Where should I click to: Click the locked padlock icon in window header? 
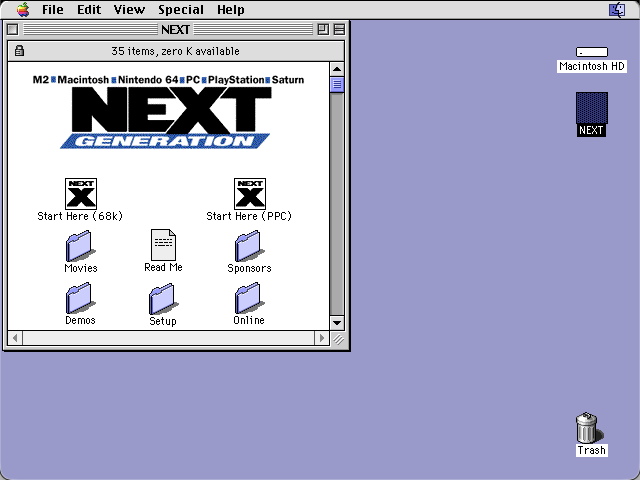[x=19, y=51]
